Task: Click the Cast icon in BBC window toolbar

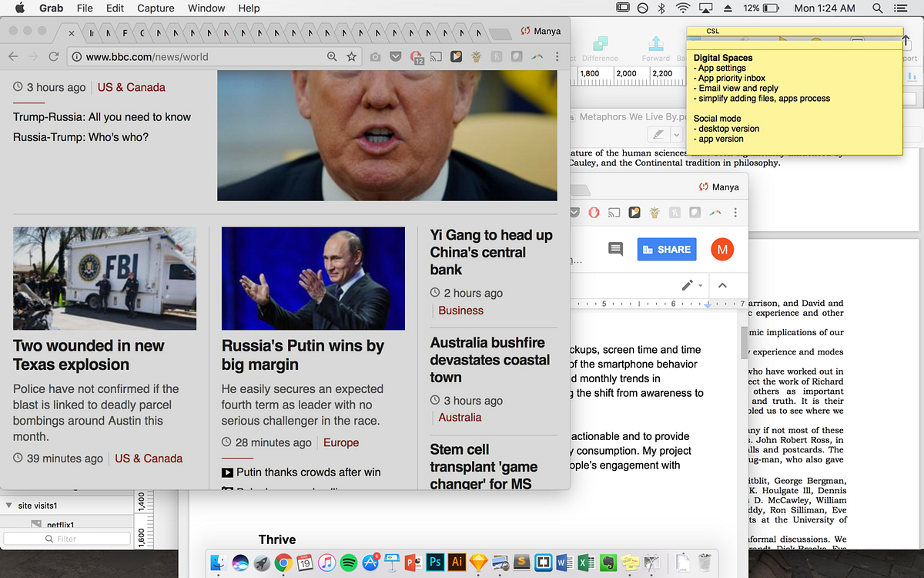Action: click(436, 57)
